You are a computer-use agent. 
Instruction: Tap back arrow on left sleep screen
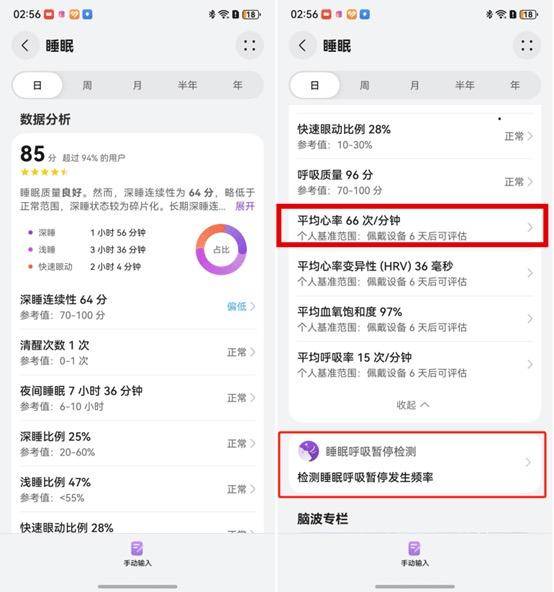click(x=25, y=46)
